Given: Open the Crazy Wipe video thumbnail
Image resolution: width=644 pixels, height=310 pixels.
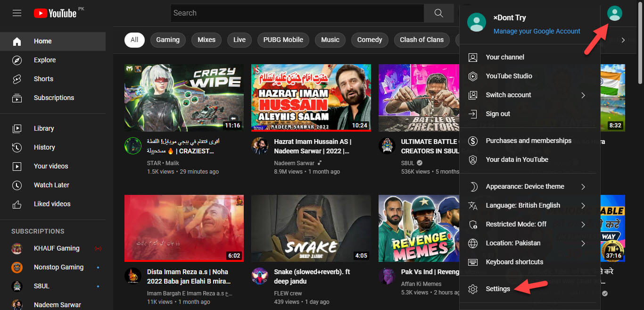Looking at the screenshot, I should (184, 98).
